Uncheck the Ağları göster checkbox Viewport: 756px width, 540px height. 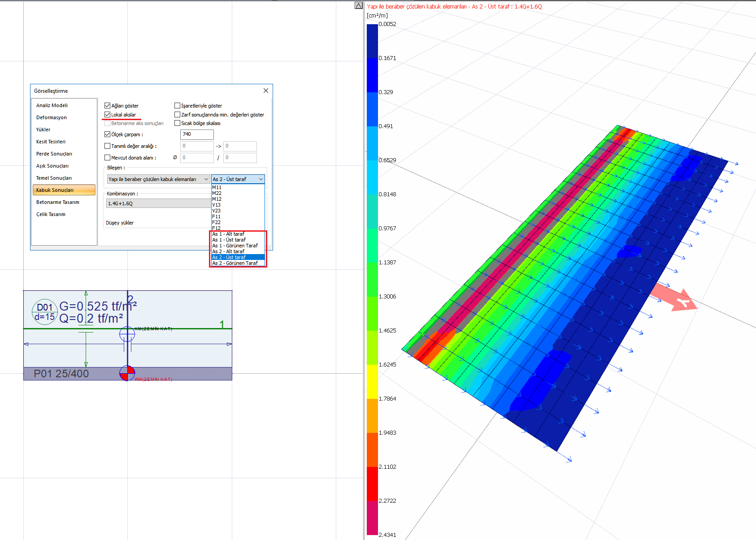[108, 106]
